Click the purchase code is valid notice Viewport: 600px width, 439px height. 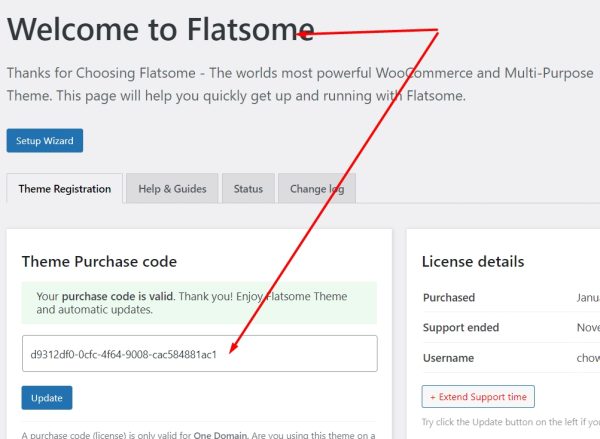(x=200, y=303)
